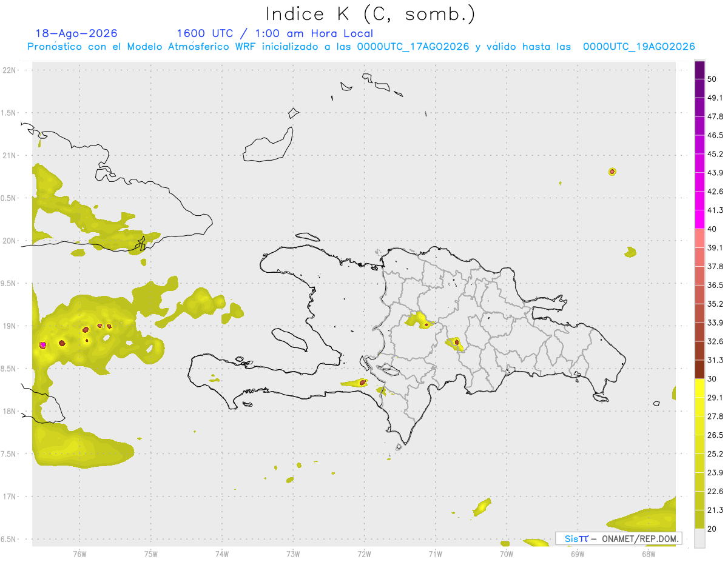The height and width of the screenshot is (562, 728).
Task: Click the "30" colorbar value
Action: coord(712,379)
